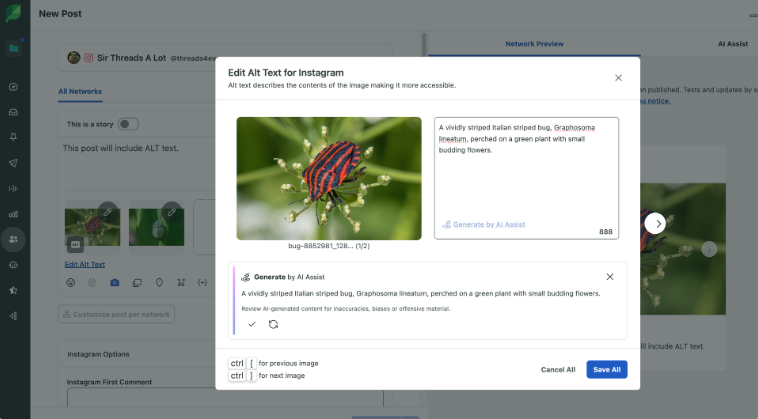Viewport: 758px width, 419px height.
Task: Click the target icon in compose toolbar
Action: pos(92,283)
